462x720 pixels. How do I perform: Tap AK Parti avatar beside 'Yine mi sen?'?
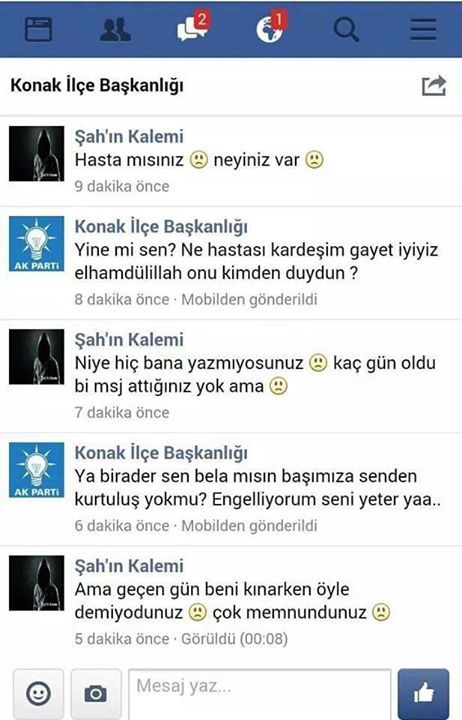pos(37,243)
